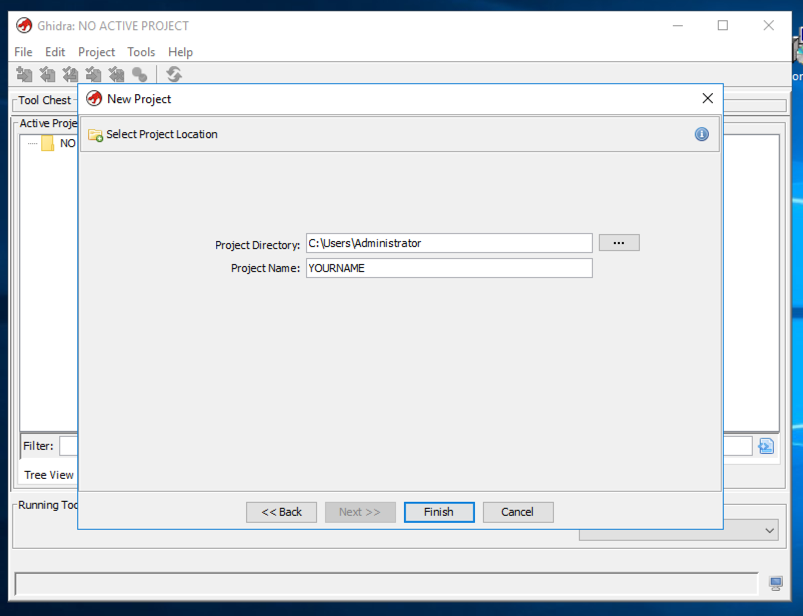This screenshot has height=616, width=803.
Task: Open the Project menu
Action: [96, 52]
